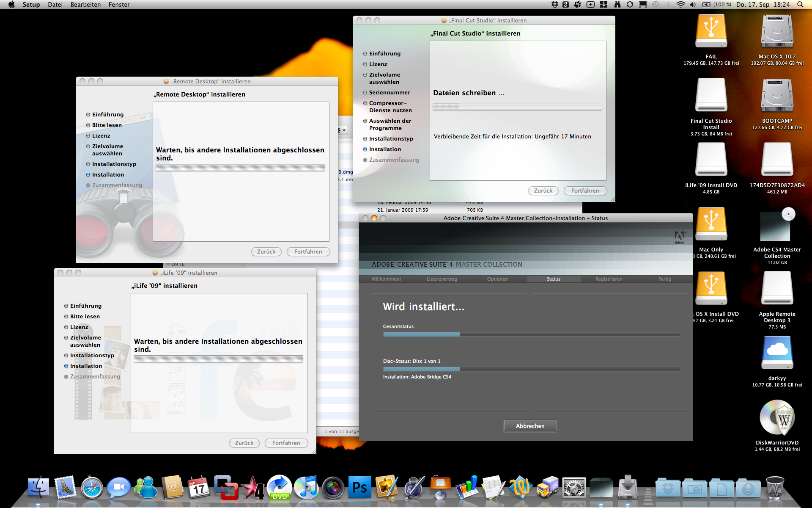The height and width of the screenshot is (508, 812).
Task: Click Abbrechen in the Adobe installer
Action: click(530, 426)
